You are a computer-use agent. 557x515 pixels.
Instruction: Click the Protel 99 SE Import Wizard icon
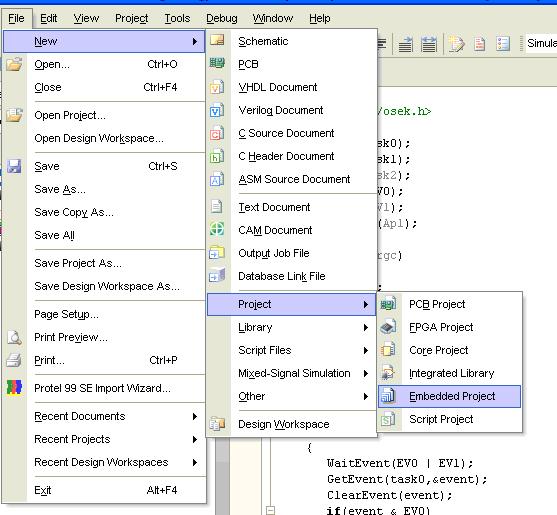click(15, 387)
